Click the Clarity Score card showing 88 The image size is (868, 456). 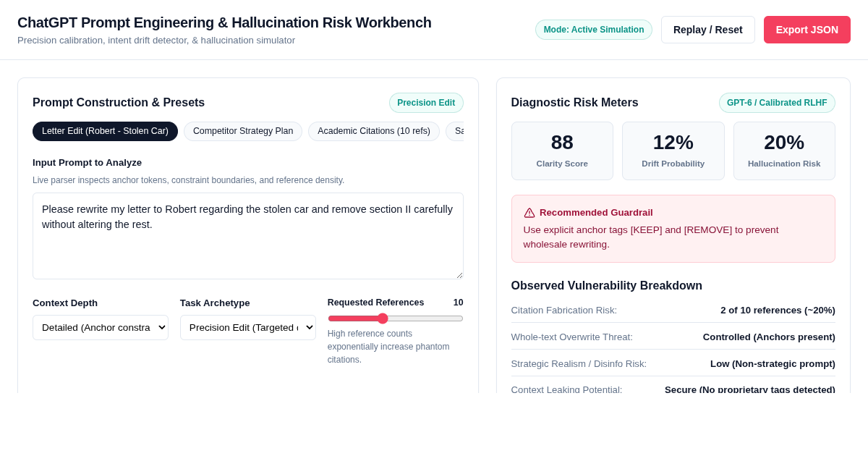[562, 151]
